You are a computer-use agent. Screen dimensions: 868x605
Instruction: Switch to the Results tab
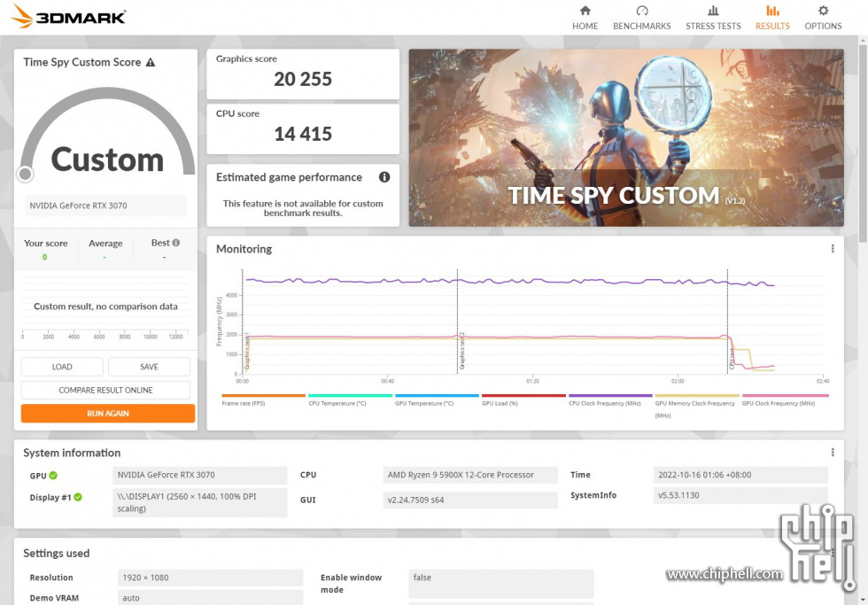772,18
